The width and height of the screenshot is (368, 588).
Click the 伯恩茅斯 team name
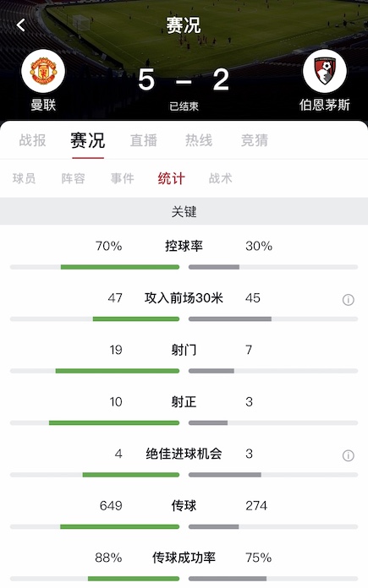point(325,105)
